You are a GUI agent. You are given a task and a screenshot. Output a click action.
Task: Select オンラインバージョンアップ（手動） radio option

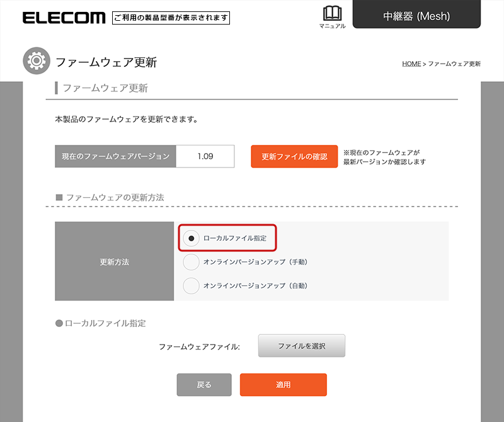pos(192,262)
